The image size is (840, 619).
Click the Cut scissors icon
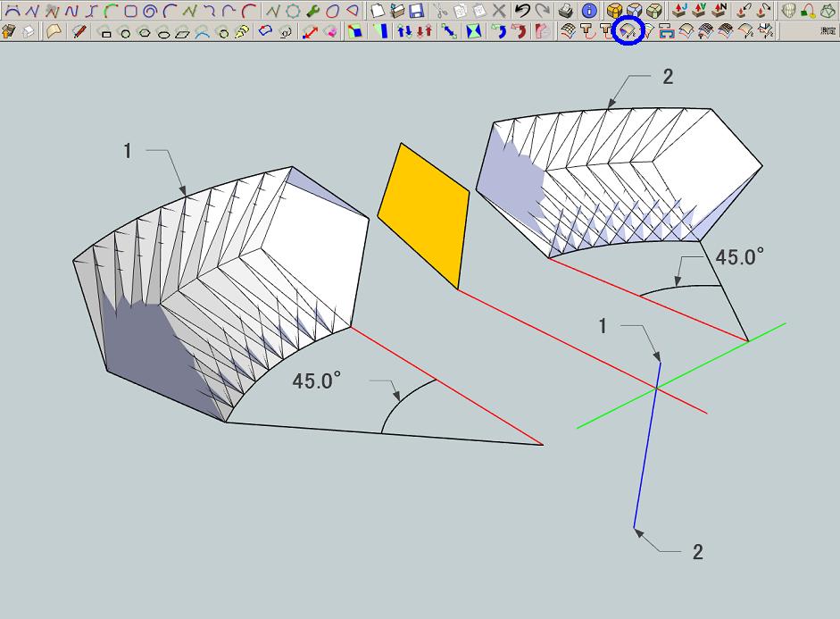tap(440, 10)
